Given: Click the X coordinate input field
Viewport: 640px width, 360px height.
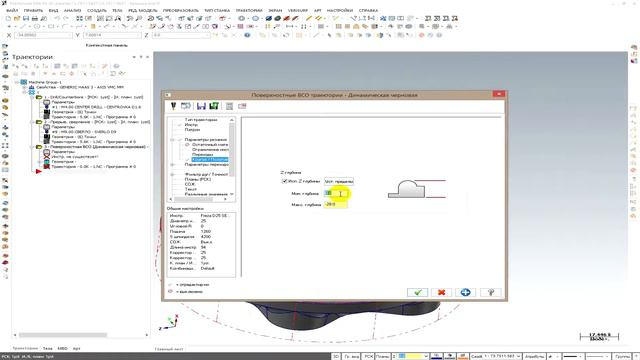Looking at the screenshot, I should point(43,35).
